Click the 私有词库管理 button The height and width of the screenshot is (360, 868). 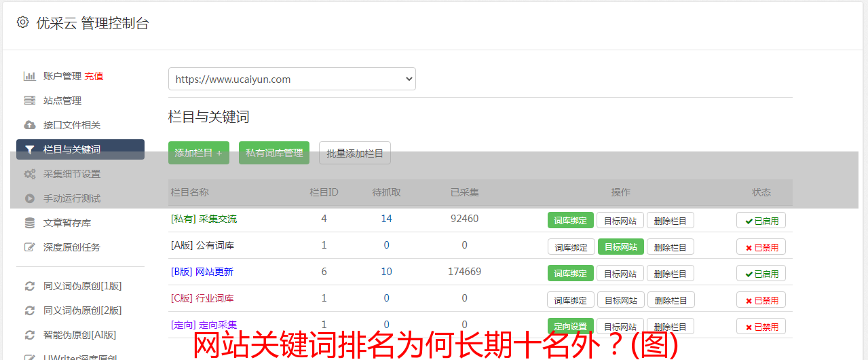tap(274, 153)
